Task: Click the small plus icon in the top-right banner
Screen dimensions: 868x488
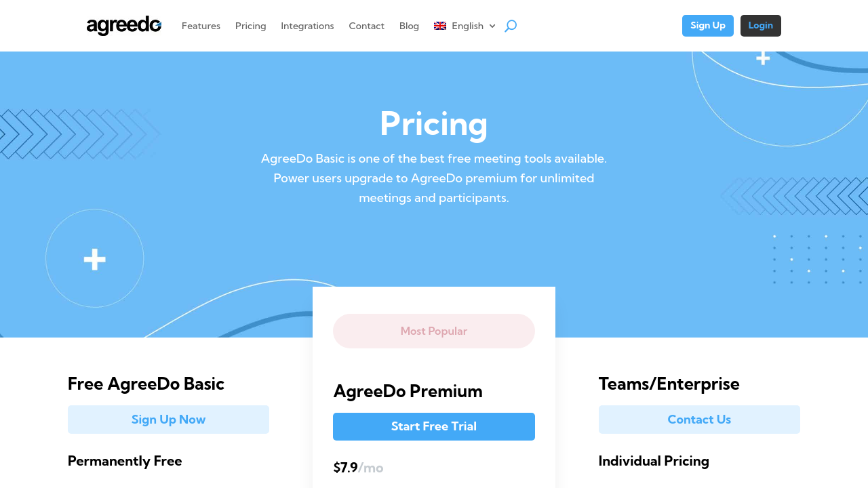Action: (x=763, y=58)
